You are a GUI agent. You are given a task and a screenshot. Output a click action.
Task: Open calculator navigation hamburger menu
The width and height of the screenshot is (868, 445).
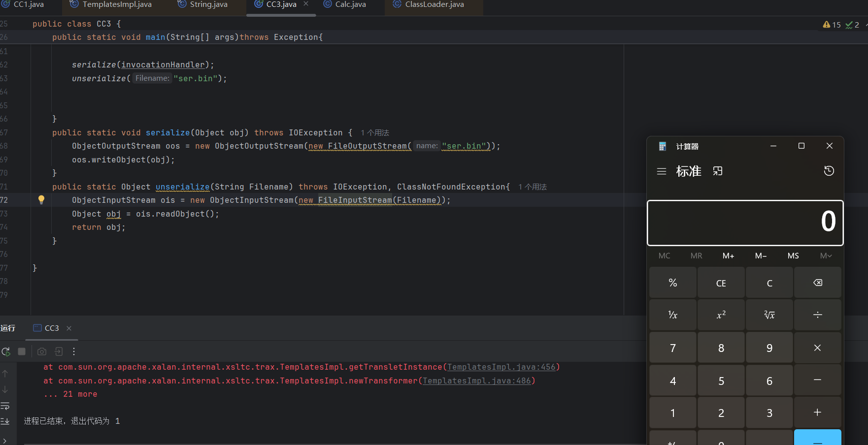tap(662, 171)
